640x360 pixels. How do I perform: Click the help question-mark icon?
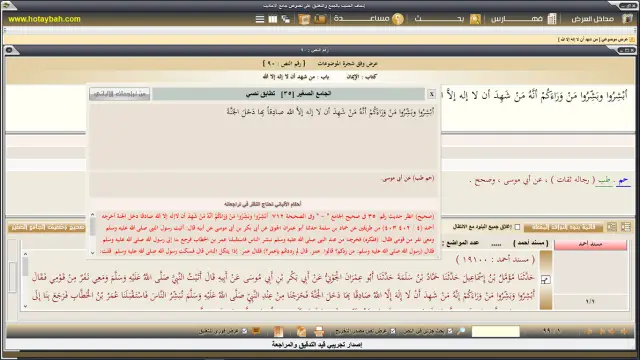(398, 19)
